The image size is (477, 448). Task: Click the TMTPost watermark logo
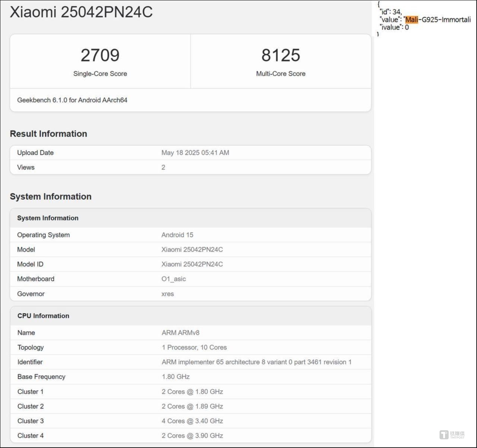click(x=452, y=435)
